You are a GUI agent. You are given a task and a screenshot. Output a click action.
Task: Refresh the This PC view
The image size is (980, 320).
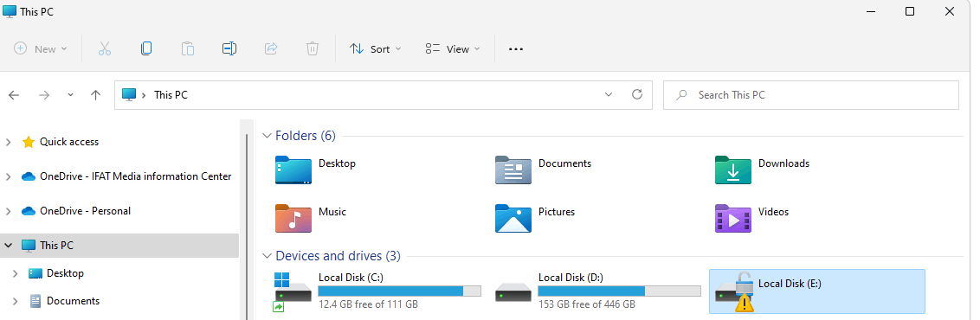(x=637, y=94)
